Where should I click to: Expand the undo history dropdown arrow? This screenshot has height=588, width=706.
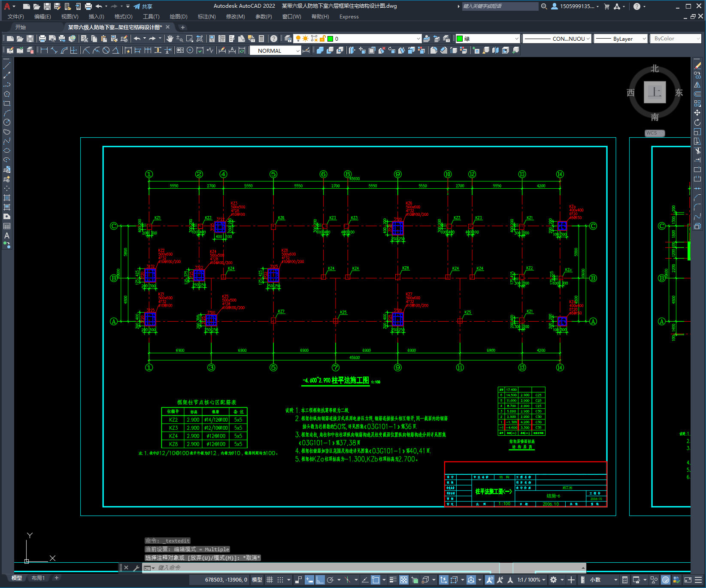pos(106,6)
